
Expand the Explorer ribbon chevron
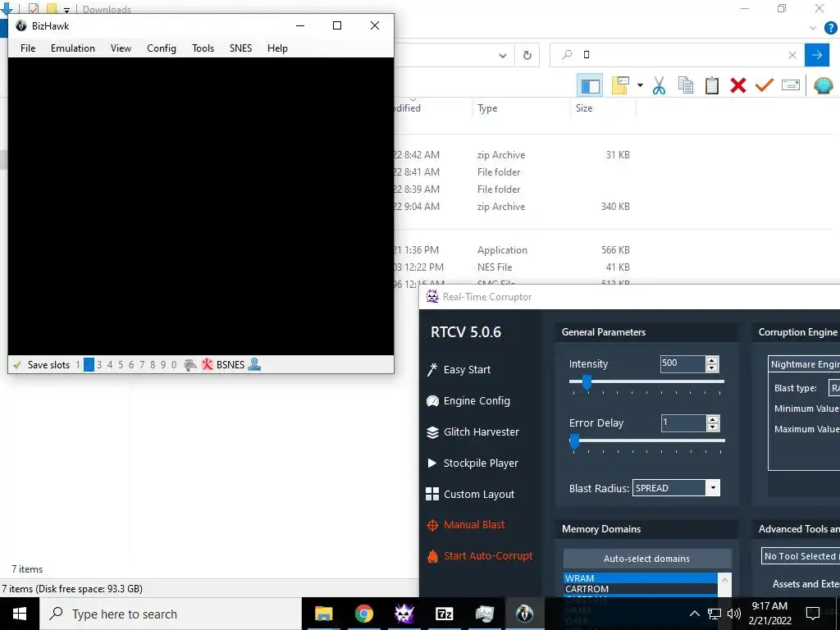tap(813, 29)
